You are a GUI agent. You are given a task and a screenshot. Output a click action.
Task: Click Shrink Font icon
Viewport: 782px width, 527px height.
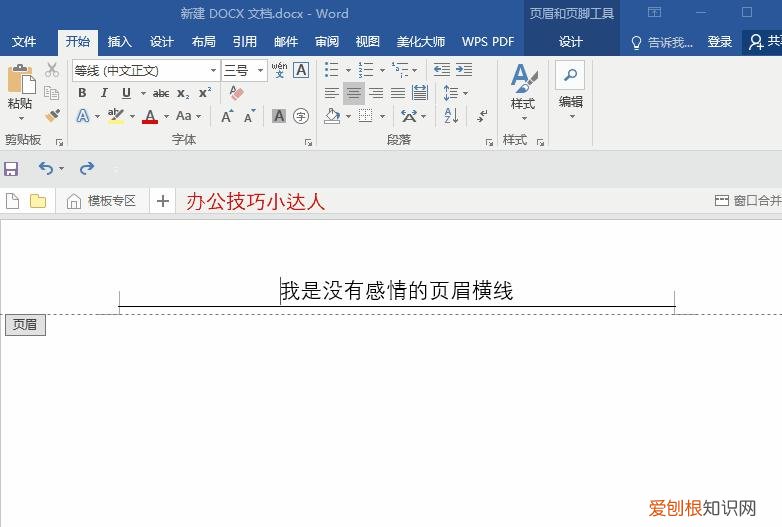click(249, 116)
